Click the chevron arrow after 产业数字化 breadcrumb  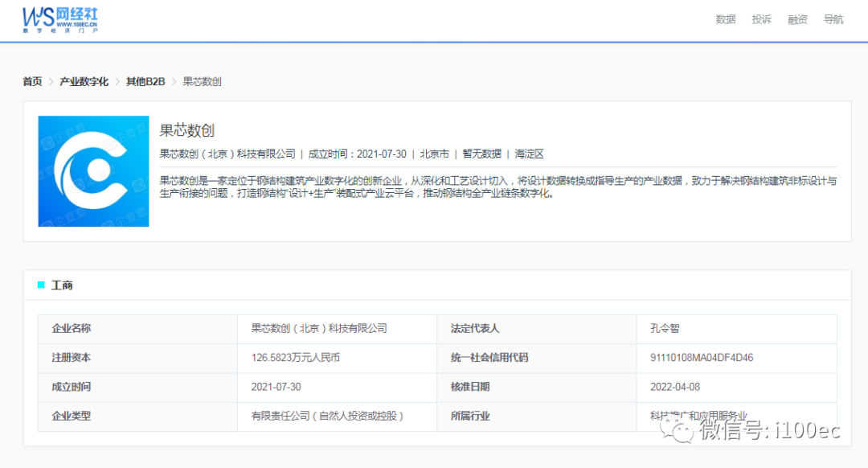pyautogui.click(x=117, y=82)
